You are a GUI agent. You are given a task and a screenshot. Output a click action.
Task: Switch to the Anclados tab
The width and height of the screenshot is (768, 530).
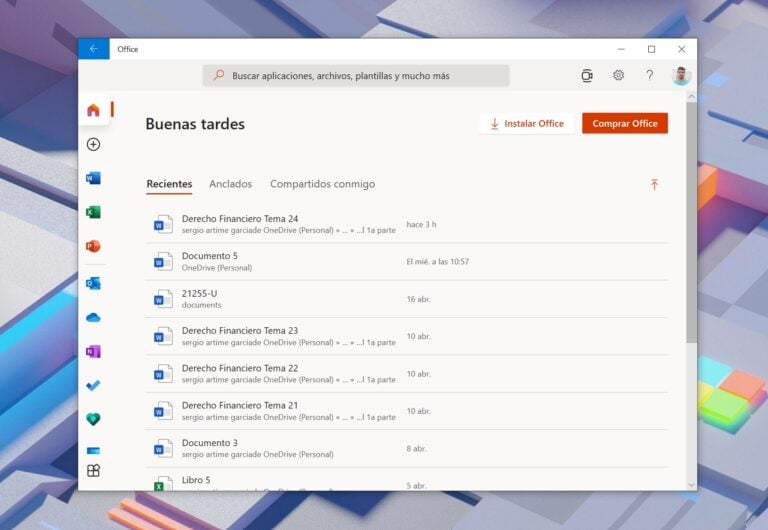pyautogui.click(x=230, y=184)
